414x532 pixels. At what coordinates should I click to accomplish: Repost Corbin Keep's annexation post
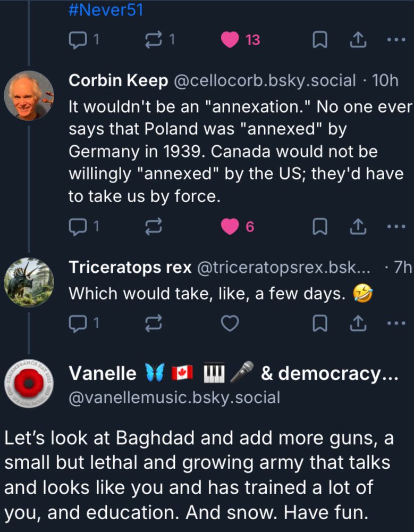[x=153, y=227]
